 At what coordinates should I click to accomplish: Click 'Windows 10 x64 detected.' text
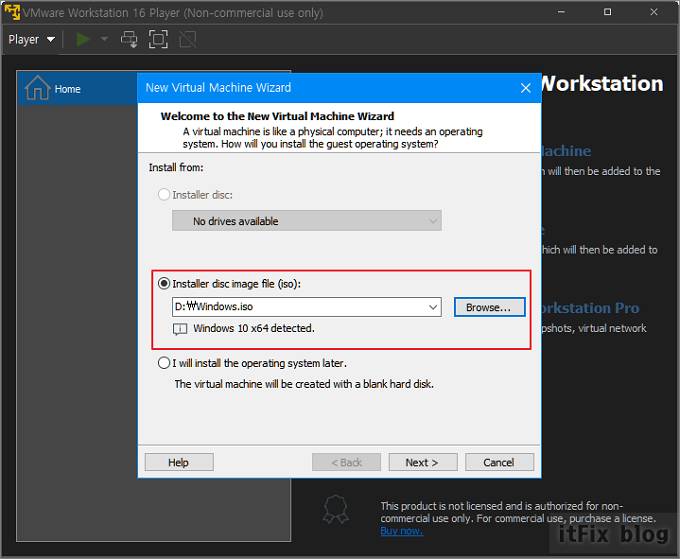tap(254, 328)
